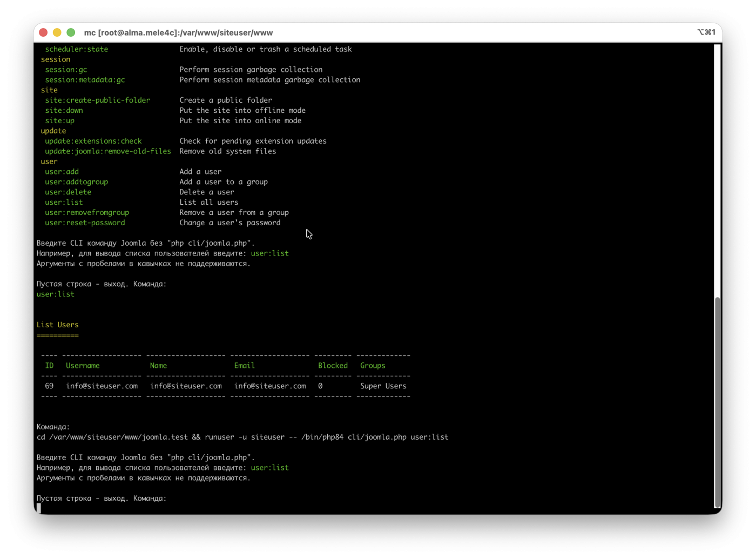
Task: Click the 'Super Users' group cell
Action: (x=383, y=387)
